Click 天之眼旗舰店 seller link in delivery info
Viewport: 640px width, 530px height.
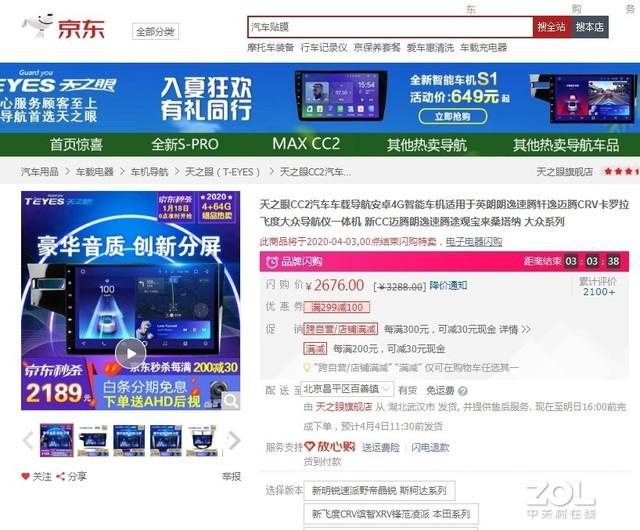coord(344,407)
